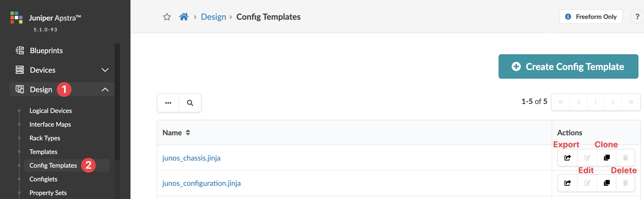
Task: Click the help question mark icon
Action: pyautogui.click(x=637, y=17)
